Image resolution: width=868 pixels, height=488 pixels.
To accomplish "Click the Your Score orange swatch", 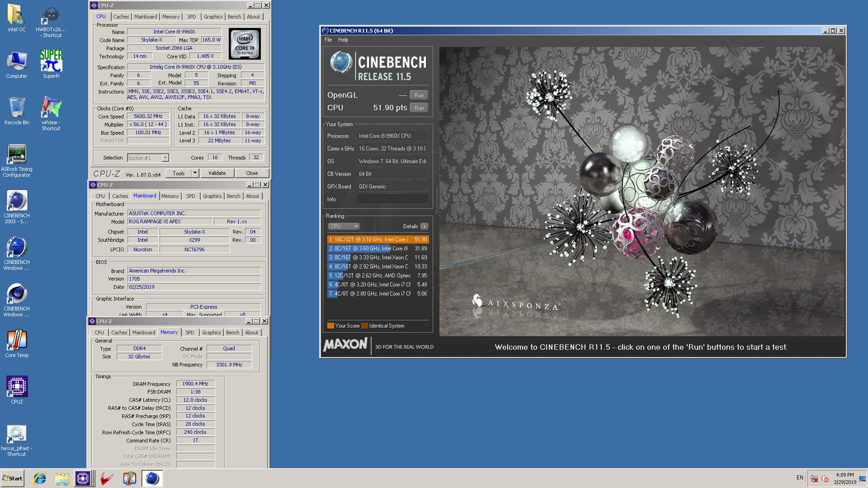I will click(x=330, y=326).
